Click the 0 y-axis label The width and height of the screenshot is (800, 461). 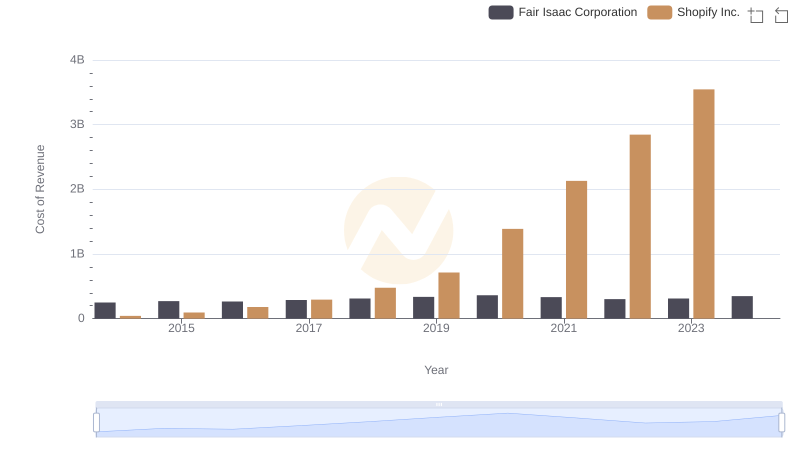(81, 318)
